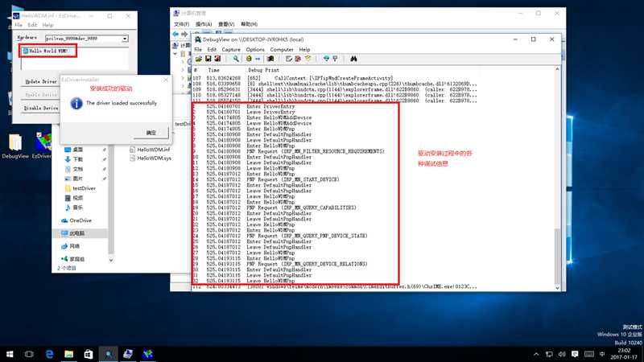Click the Save log floppy icon in DebugView
The width and height of the screenshot is (644, 362).
208,59
